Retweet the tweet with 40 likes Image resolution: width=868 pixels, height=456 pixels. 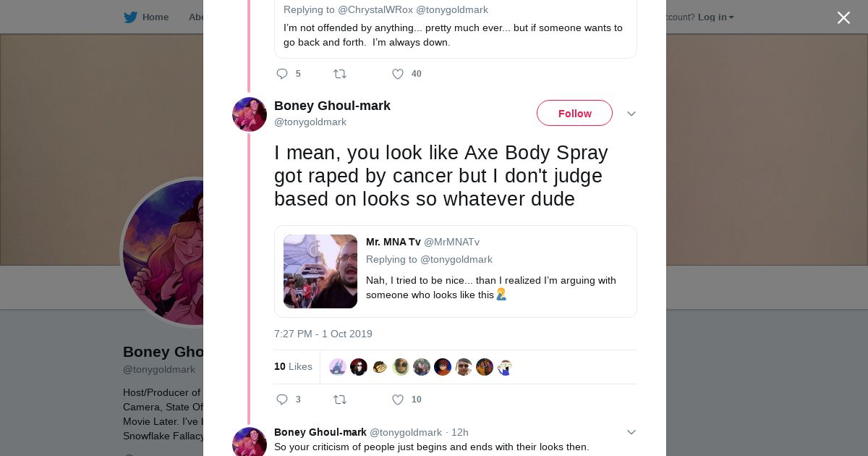pos(339,74)
